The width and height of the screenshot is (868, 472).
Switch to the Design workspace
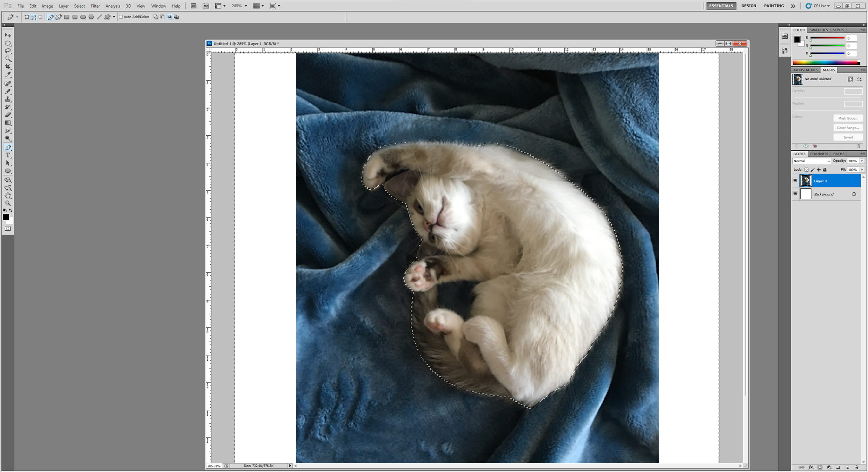(x=748, y=6)
